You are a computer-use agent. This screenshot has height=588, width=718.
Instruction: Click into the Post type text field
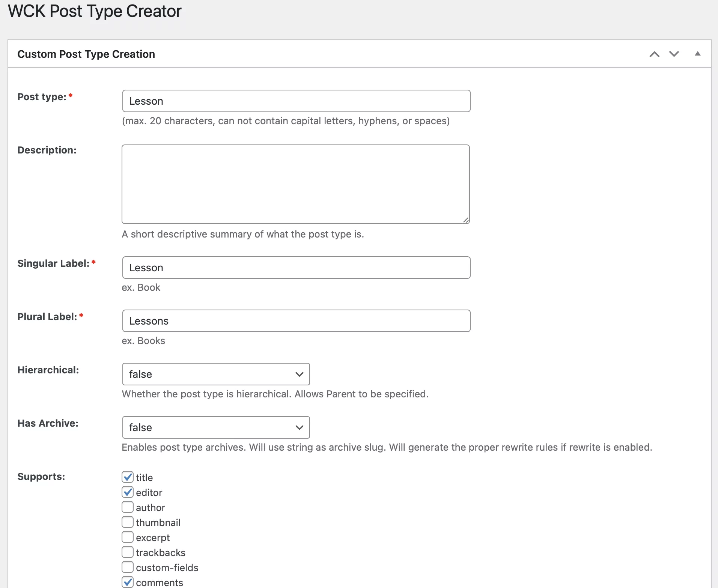[296, 101]
